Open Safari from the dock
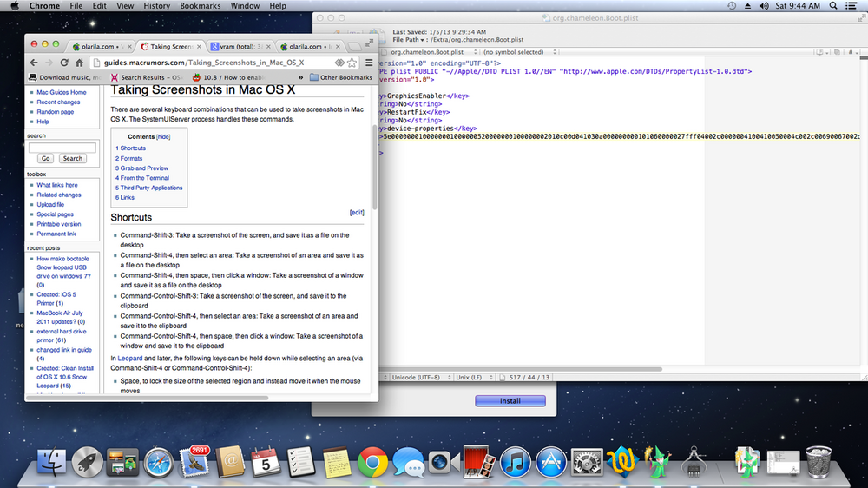 [x=160, y=461]
